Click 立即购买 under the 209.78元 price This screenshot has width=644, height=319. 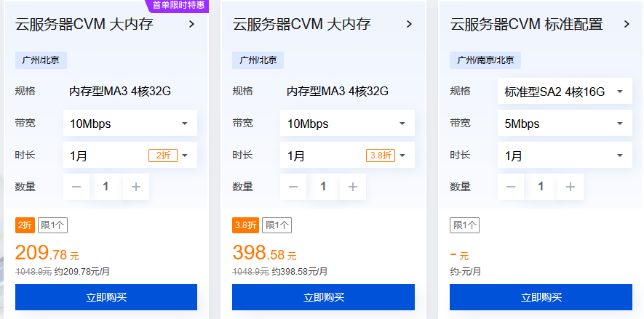click(x=106, y=297)
